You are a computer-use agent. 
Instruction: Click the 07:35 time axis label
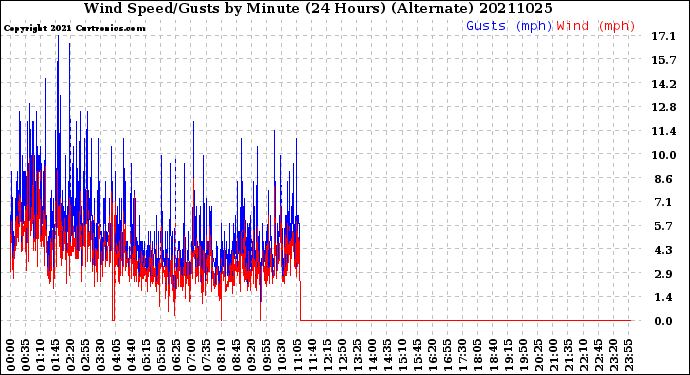pyautogui.click(x=206, y=355)
